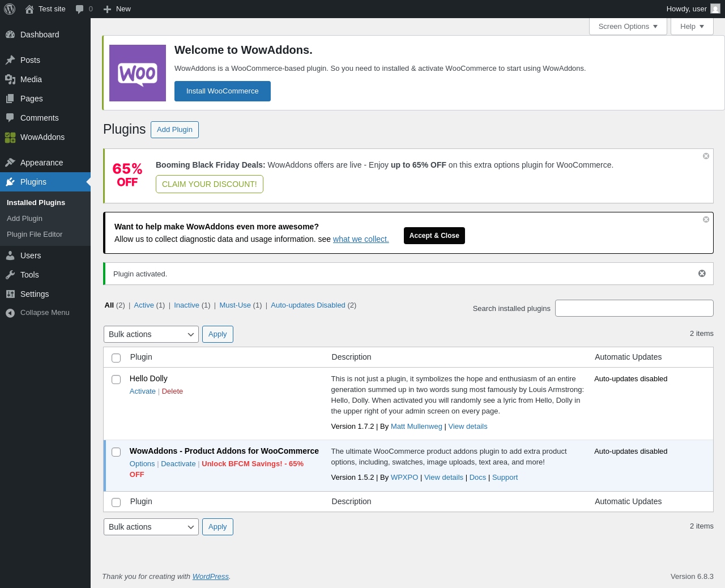Viewport: 725px width, 588px height.
Task: Open the top Bulk actions dropdown
Action: tap(151, 334)
